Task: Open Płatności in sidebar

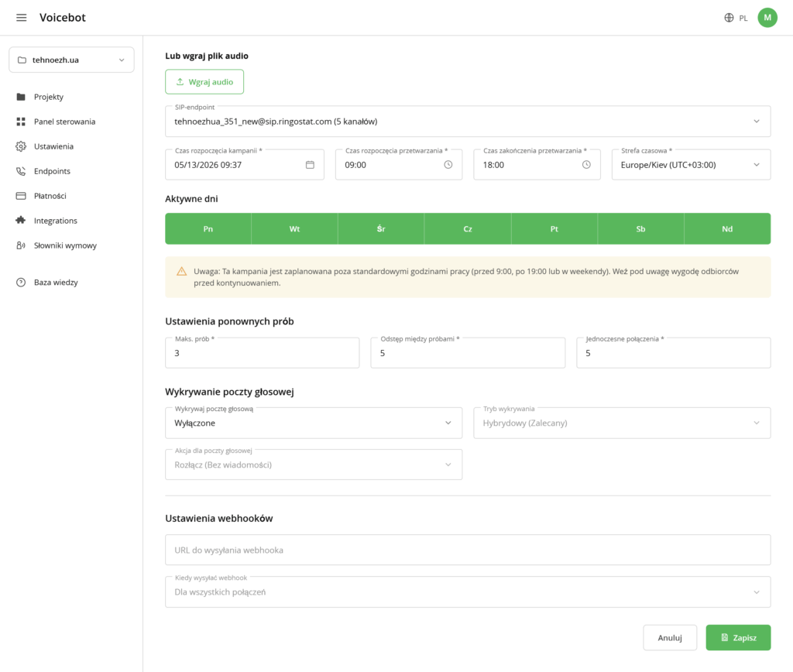Action: 50,196
